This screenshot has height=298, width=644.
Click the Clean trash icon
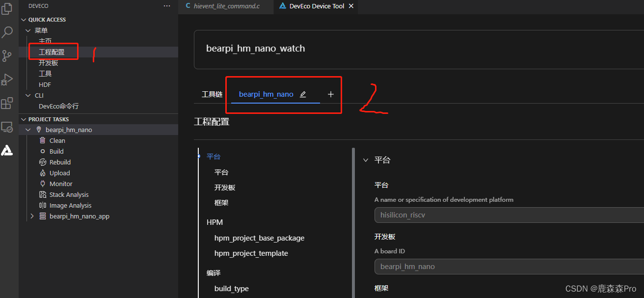[43, 140]
